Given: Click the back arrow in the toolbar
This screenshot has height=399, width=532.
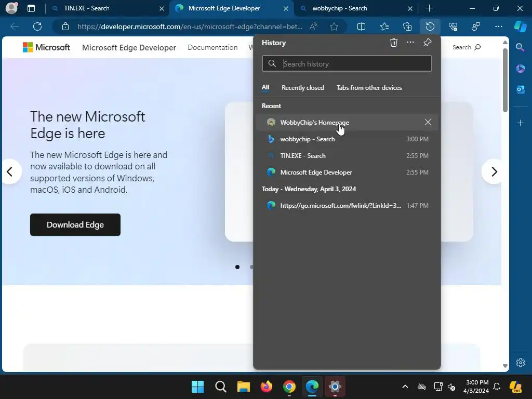Looking at the screenshot, I should tap(15, 26).
